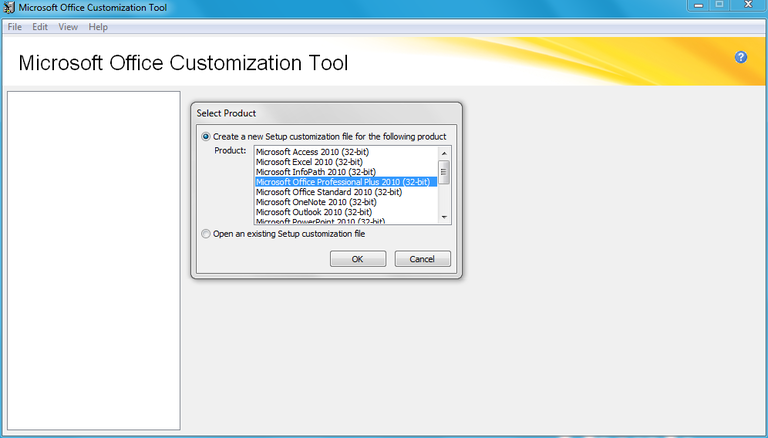Click the product list scroll down arrow
Image resolution: width=768 pixels, height=438 pixels.
444,218
